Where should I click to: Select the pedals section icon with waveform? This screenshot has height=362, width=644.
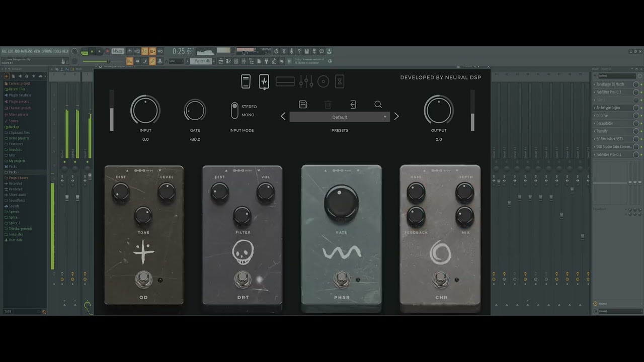pyautogui.click(x=264, y=81)
